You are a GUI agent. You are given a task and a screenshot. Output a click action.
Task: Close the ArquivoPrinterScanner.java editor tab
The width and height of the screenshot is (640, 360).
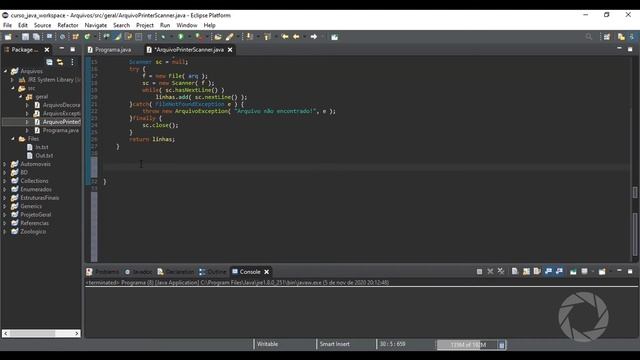[230, 50]
